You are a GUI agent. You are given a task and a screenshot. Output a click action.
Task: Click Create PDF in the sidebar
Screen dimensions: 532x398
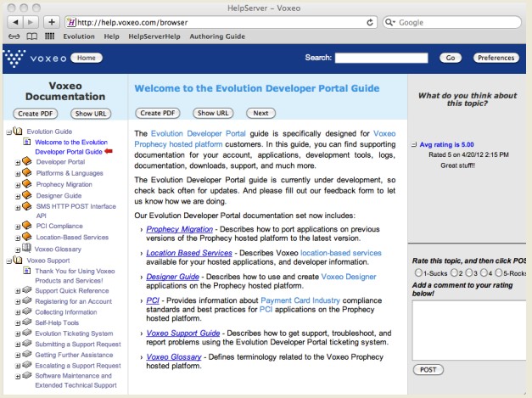coord(36,114)
